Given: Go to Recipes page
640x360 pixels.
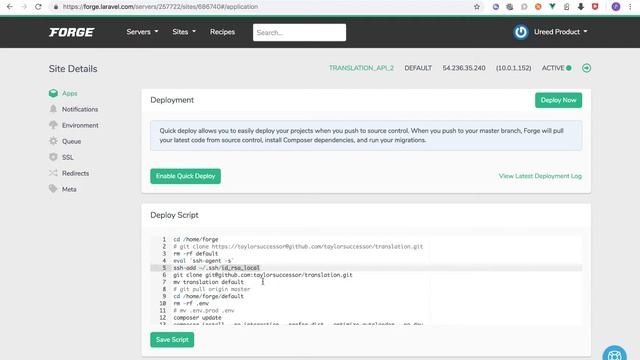Looking at the screenshot, I should pos(222,32).
